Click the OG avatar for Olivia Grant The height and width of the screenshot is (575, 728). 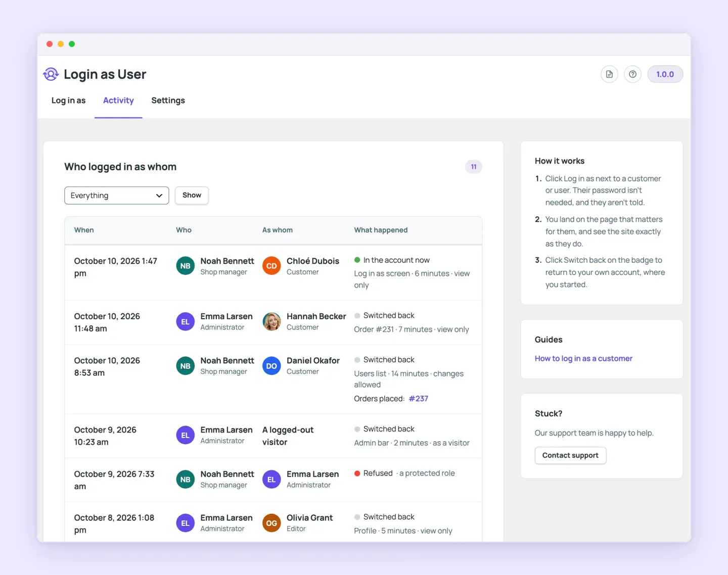pos(271,523)
